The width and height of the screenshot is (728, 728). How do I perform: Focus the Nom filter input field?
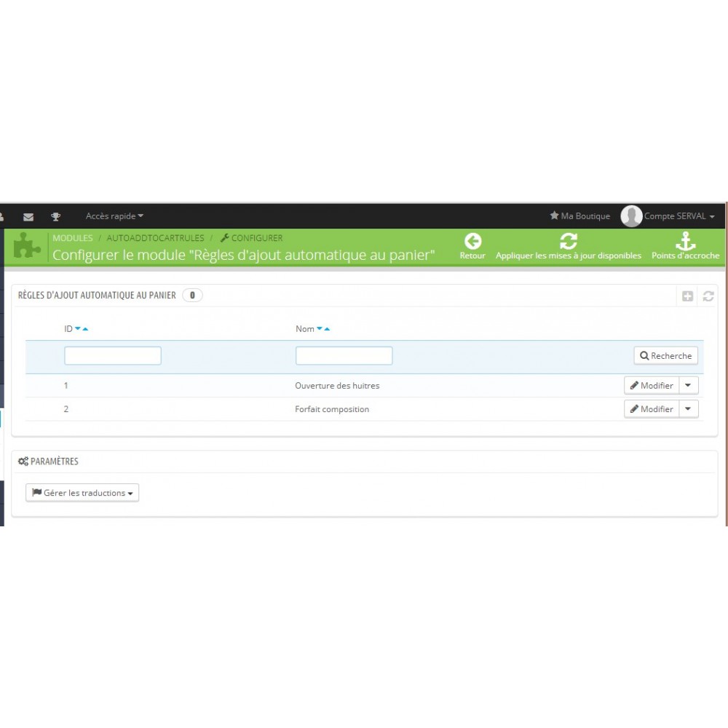pos(344,356)
